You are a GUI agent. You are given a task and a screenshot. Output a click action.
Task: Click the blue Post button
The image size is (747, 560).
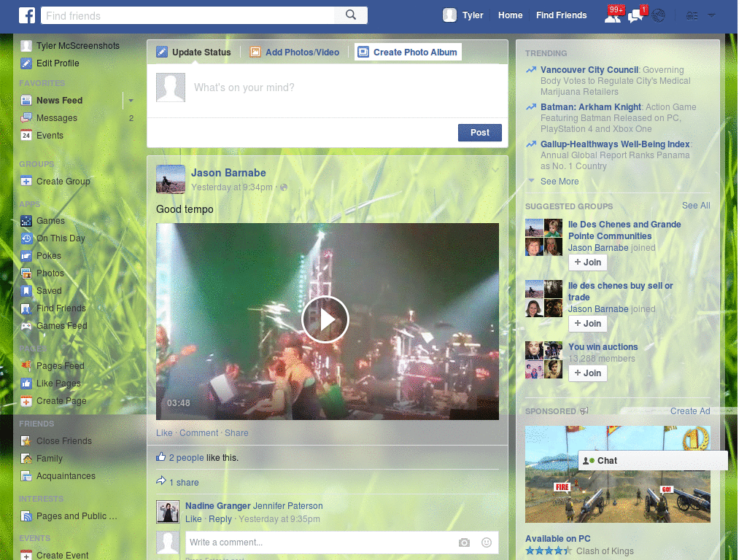[x=480, y=133]
